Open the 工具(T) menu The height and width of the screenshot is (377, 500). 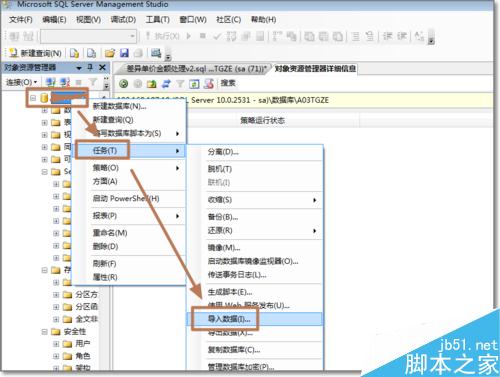coord(157,20)
